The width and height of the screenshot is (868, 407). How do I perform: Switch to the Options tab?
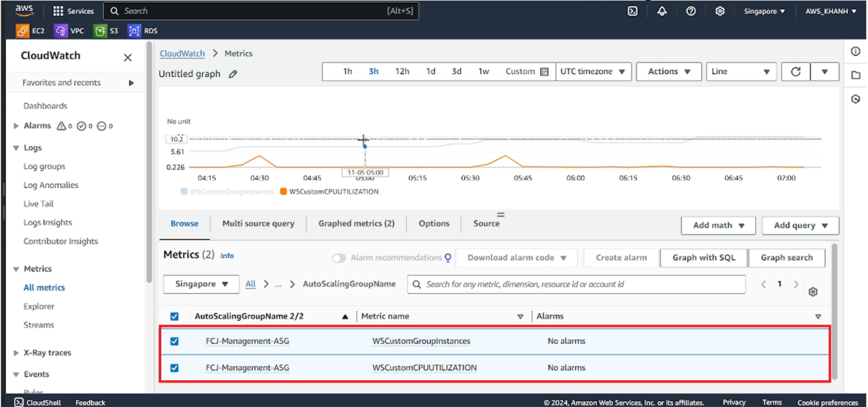[434, 224]
